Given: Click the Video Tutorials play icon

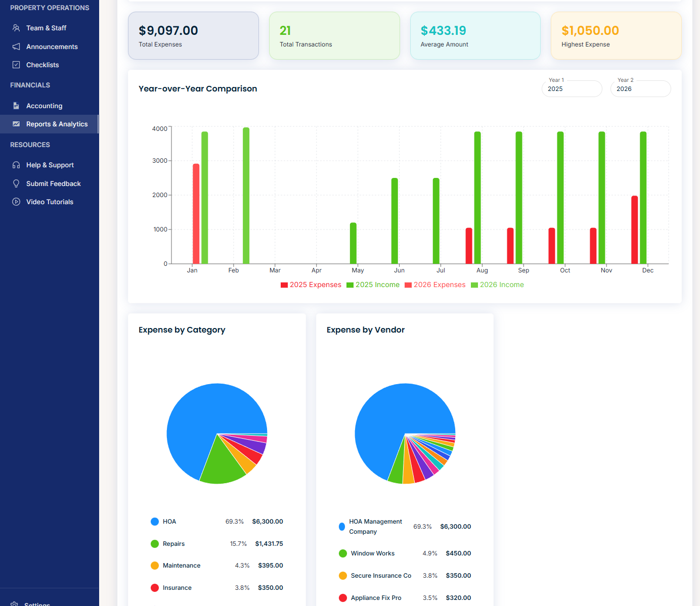Looking at the screenshot, I should pos(16,202).
